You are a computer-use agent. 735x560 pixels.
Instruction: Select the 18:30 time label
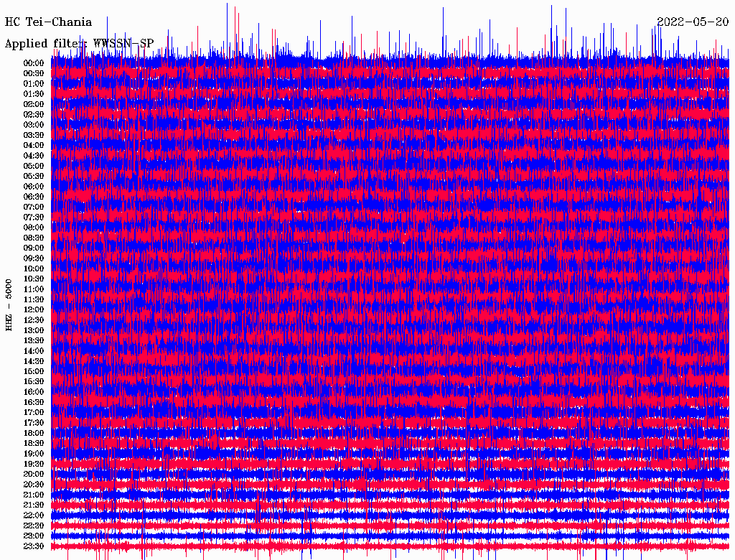(x=34, y=444)
